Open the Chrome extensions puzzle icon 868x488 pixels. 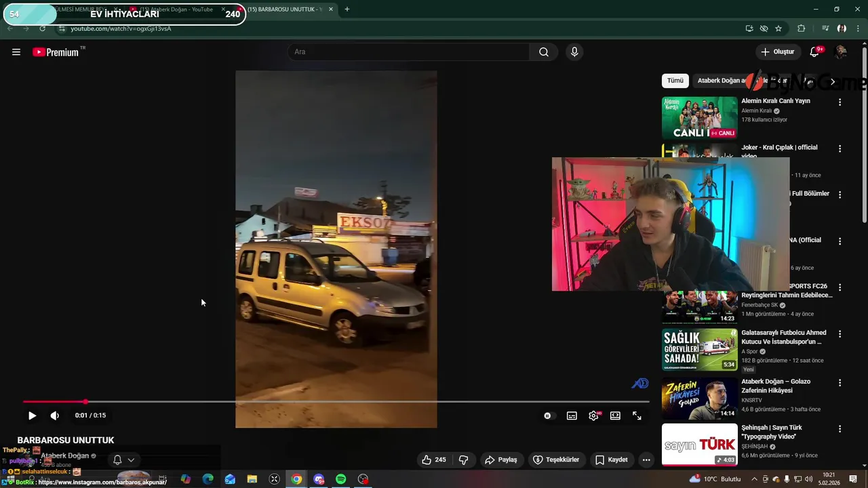(802, 28)
